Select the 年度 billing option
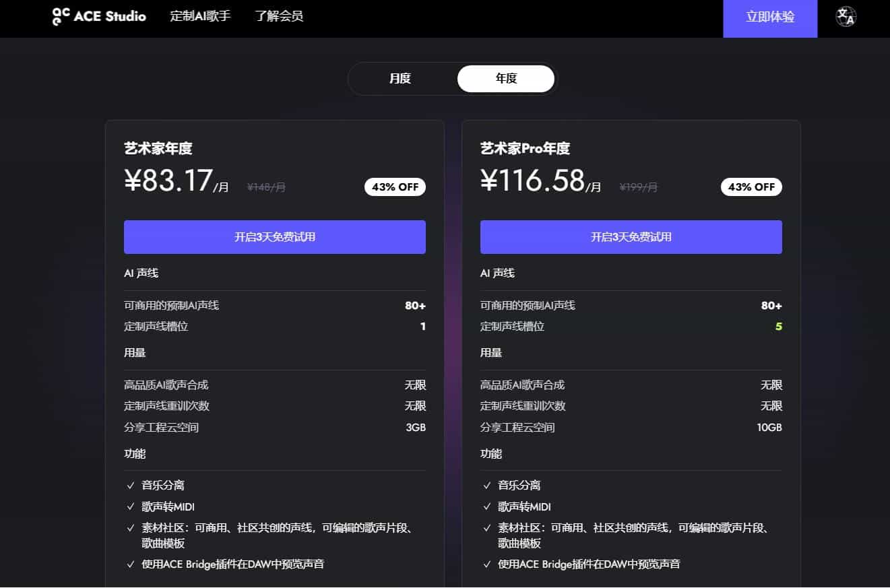Screen dimensions: 890x588 pyautogui.click(x=506, y=79)
